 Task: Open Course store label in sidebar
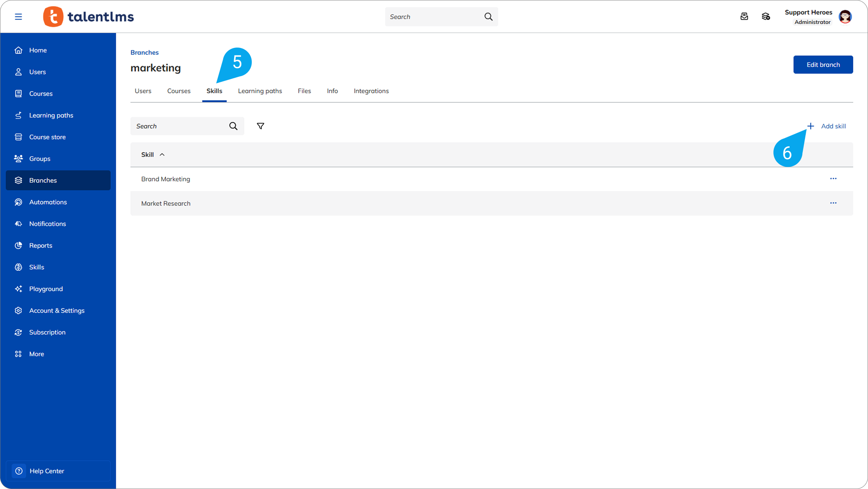click(x=48, y=137)
